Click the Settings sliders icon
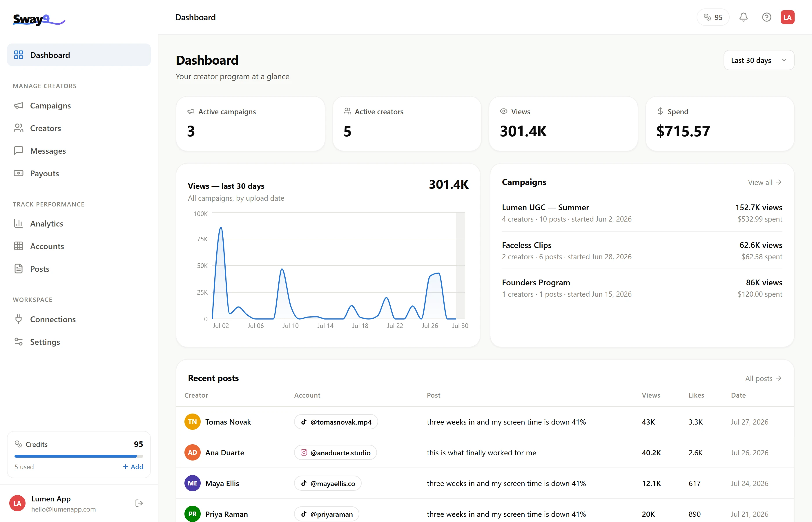The width and height of the screenshot is (812, 522). click(x=19, y=342)
